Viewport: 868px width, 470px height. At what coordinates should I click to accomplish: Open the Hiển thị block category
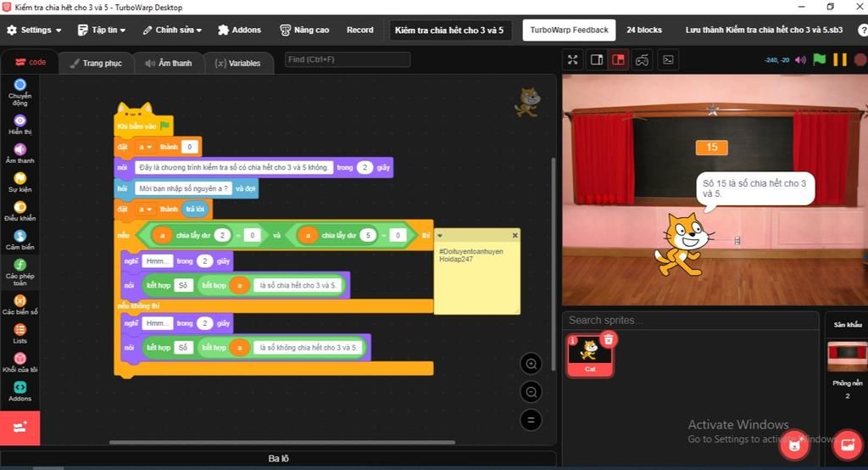[x=20, y=124]
